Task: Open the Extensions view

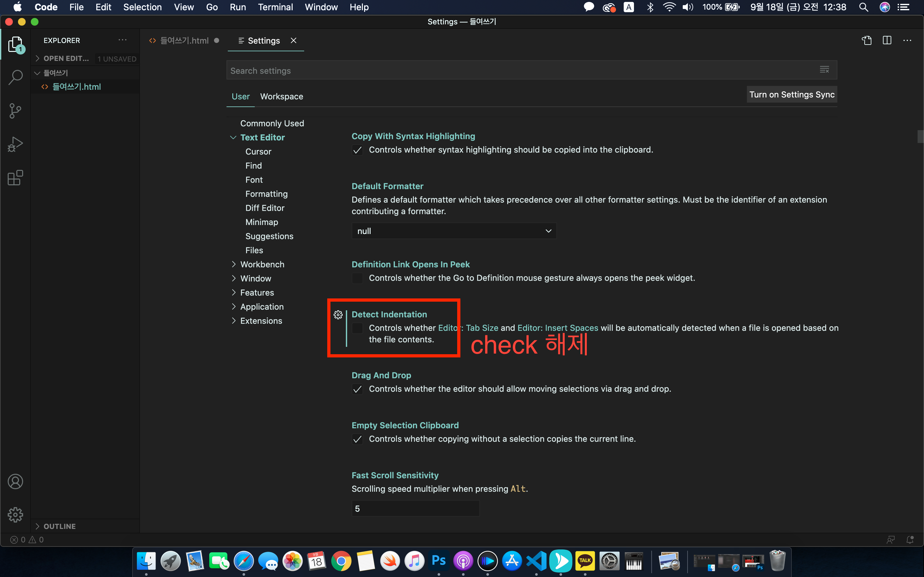Action: [15, 178]
